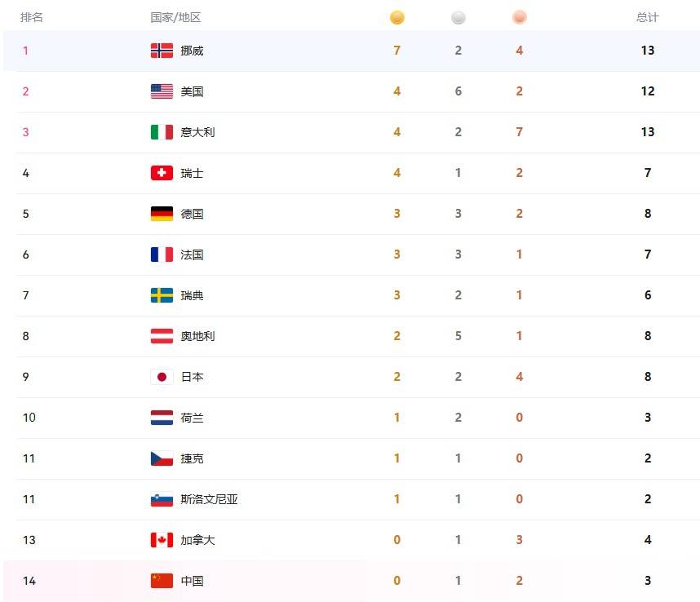The height and width of the screenshot is (602, 700).
Task: Click the Switzerland flag icon
Action: [162, 173]
